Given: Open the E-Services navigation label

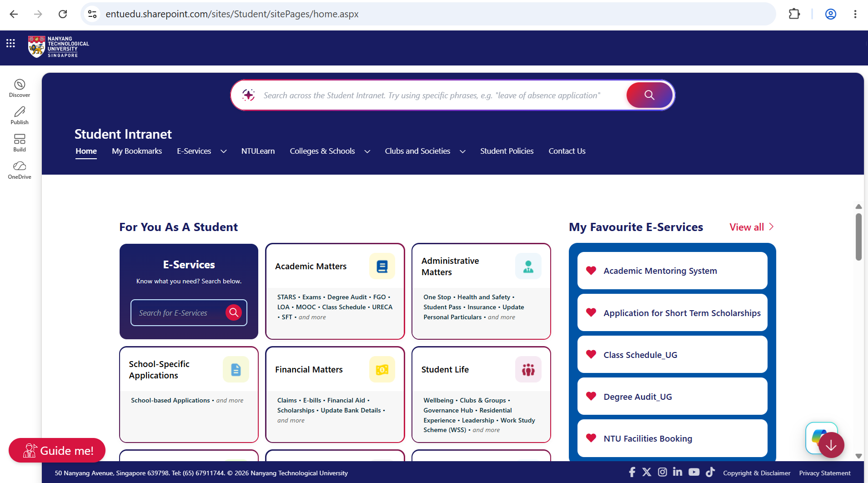Looking at the screenshot, I should pyautogui.click(x=194, y=151).
